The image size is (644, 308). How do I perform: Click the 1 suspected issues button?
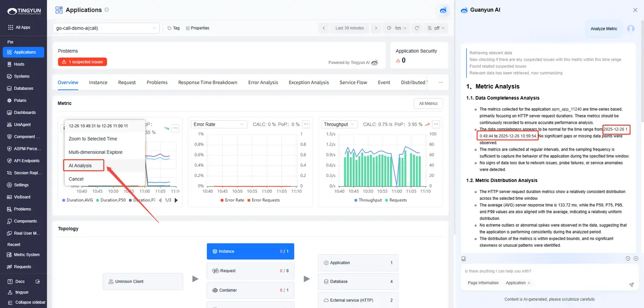[x=82, y=62]
